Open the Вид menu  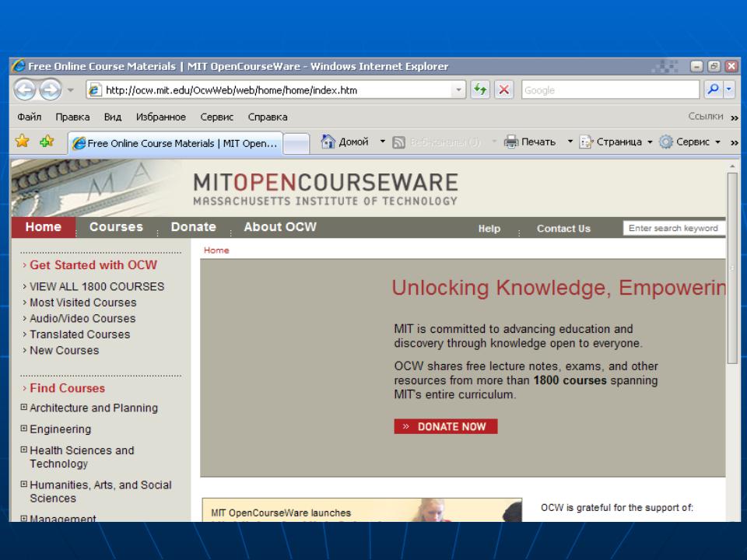pyautogui.click(x=113, y=117)
